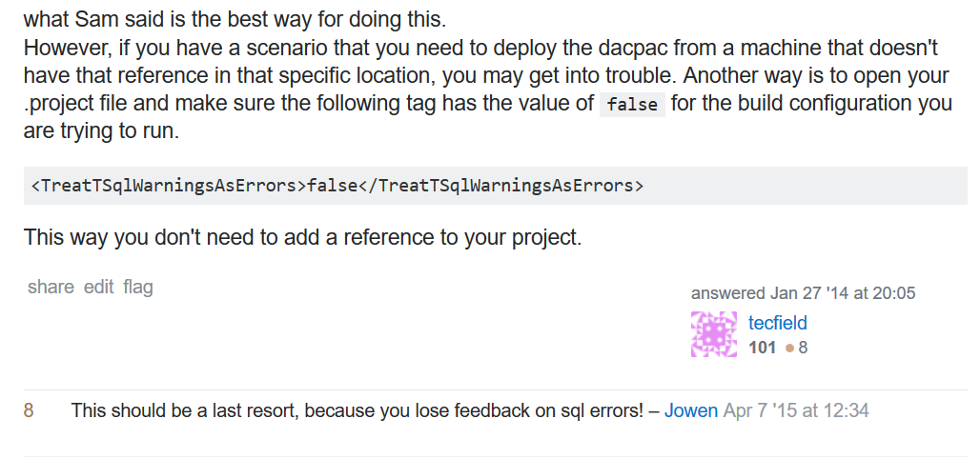Image resolution: width=980 pixels, height=459 pixels.
Task: Click the bronze badge count 8
Action: [x=804, y=348]
